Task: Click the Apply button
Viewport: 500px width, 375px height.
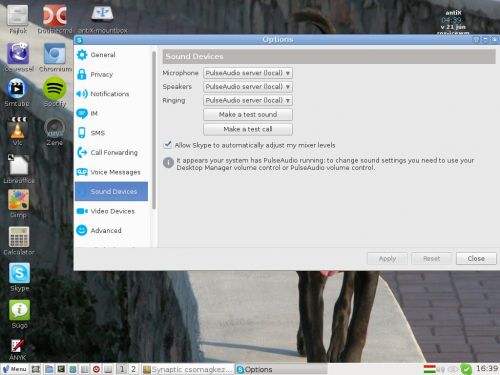Action: click(387, 258)
